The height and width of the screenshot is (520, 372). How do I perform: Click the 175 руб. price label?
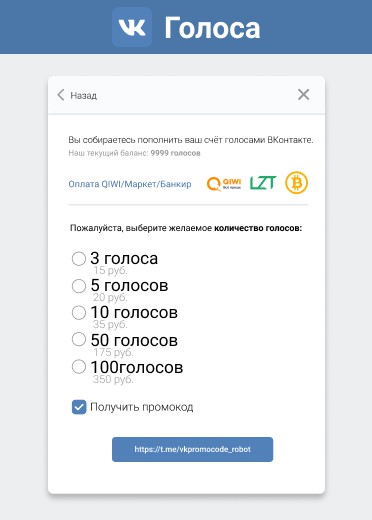[113, 352]
